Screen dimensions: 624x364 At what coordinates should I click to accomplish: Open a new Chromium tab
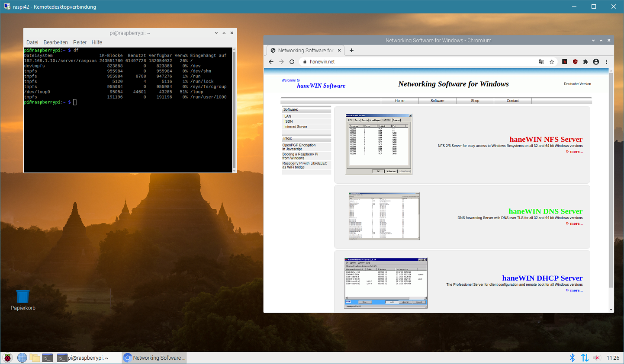coord(351,51)
